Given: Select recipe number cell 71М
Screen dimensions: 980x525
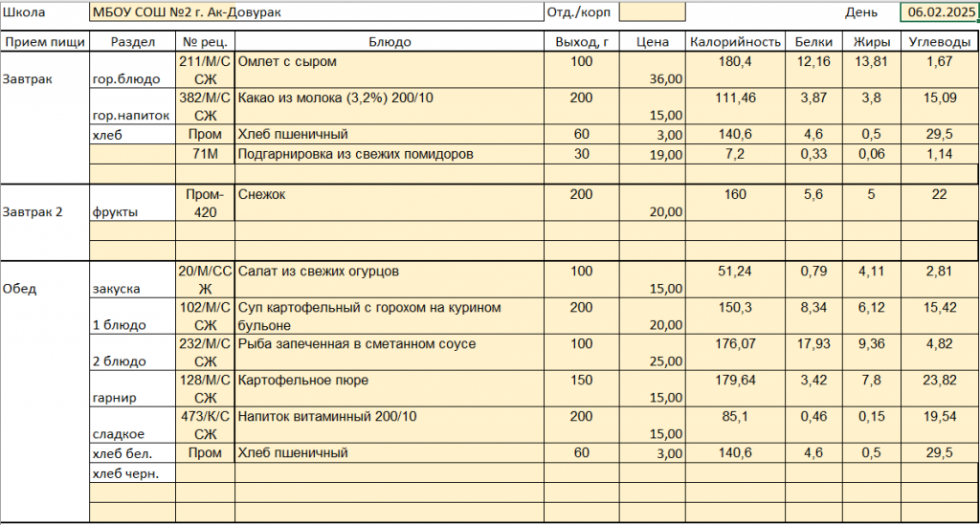Looking at the screenshot, I should click(x=206, y=154).
